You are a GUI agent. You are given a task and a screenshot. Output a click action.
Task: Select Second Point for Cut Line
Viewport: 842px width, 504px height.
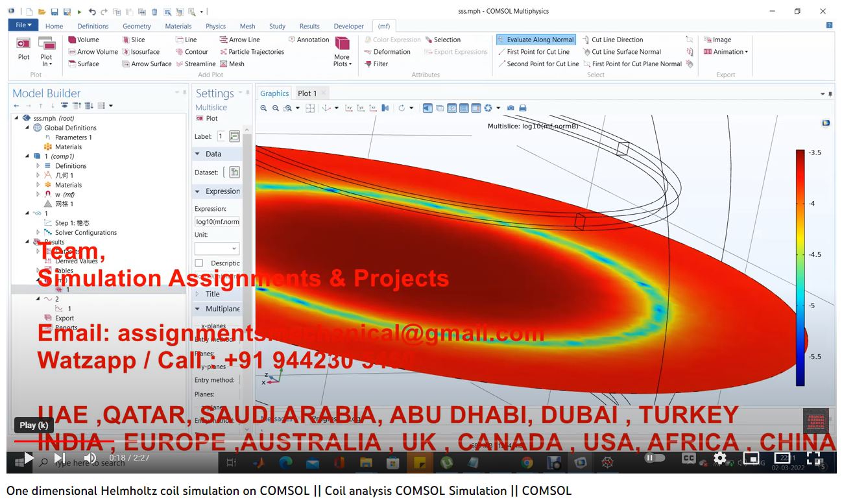point(538,64)
